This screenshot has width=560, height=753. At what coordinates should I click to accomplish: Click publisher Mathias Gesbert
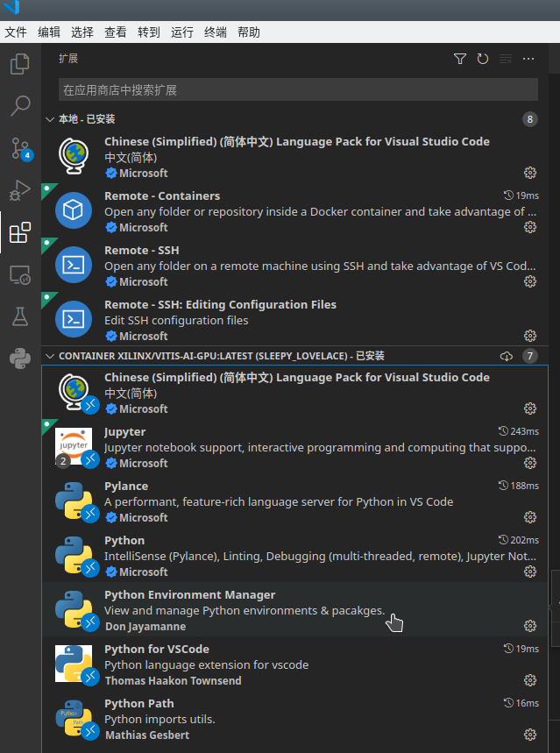[x=147, y=735]
